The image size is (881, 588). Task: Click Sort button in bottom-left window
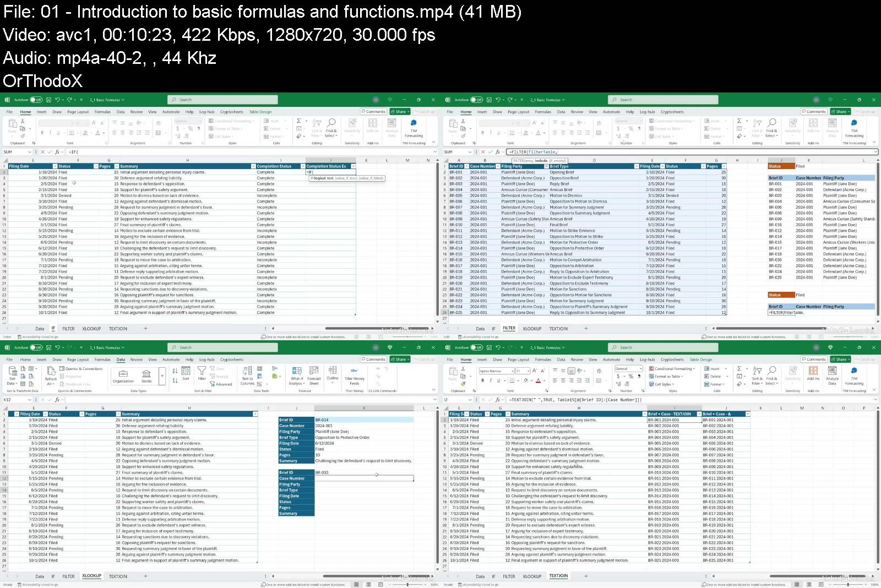point(186,373)
